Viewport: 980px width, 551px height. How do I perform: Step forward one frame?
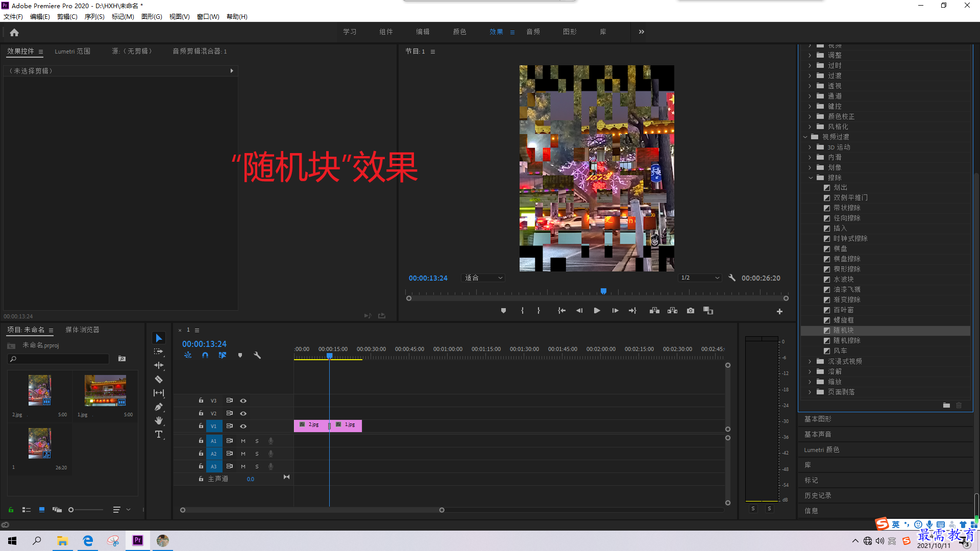coord(615,311)
